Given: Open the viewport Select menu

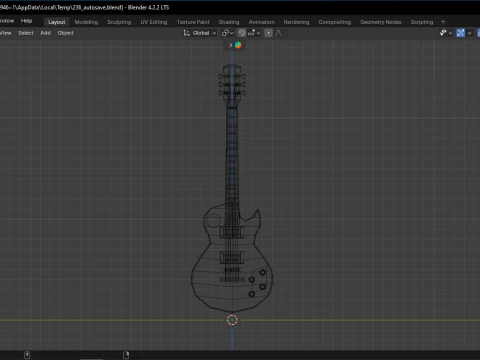Looking at the screenshot, I should (x=26, y=33).
